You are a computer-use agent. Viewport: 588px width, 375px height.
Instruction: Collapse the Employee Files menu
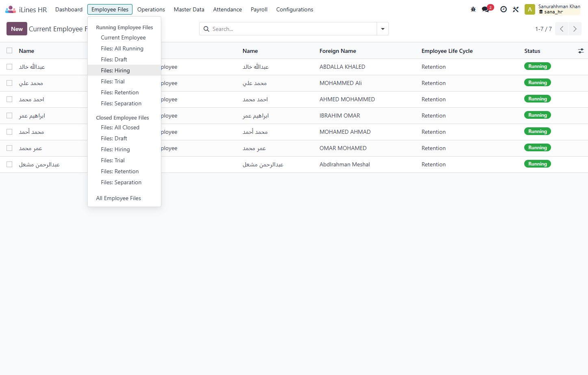point(110,9)
